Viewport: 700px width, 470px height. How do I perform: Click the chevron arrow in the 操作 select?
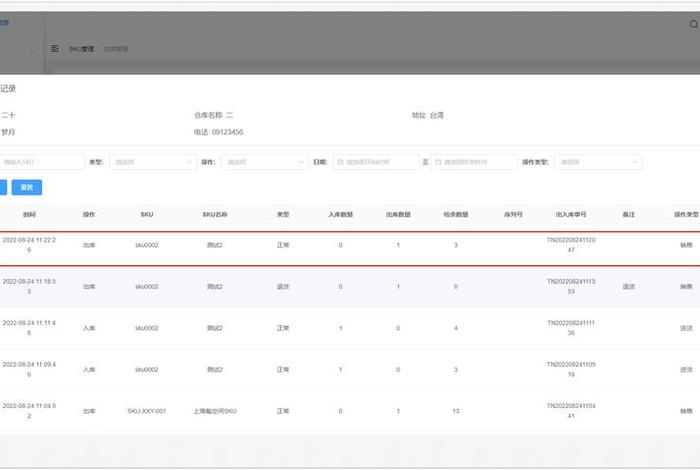point(302,162)
